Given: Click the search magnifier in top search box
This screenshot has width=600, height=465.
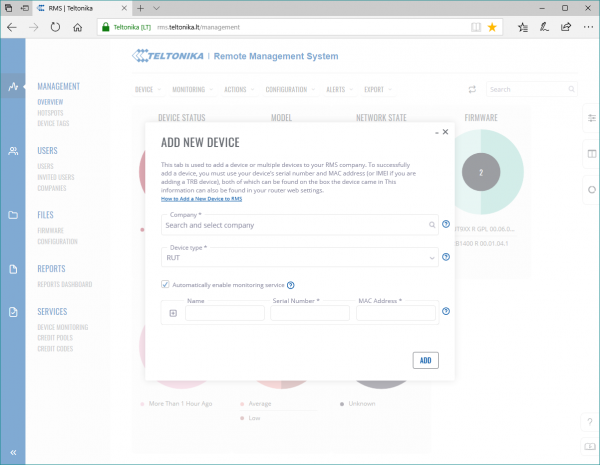Looking at the screenshot, I should coord(571,89).
